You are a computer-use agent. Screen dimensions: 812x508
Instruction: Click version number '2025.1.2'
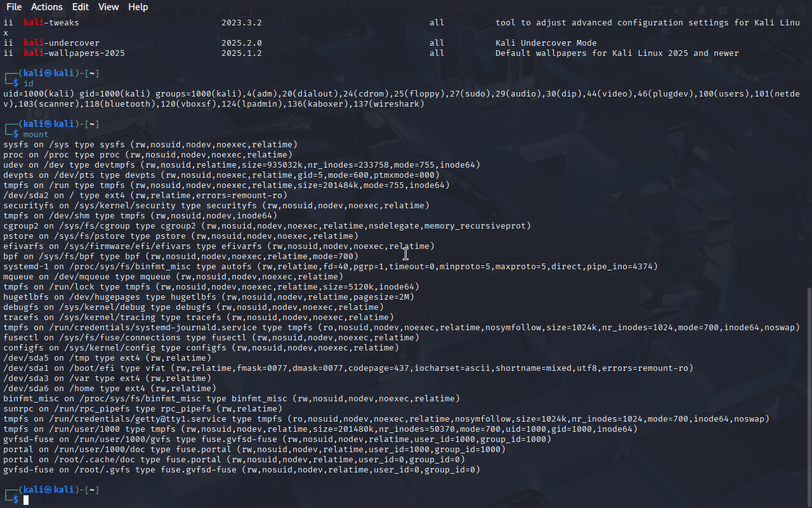(242, 53)
